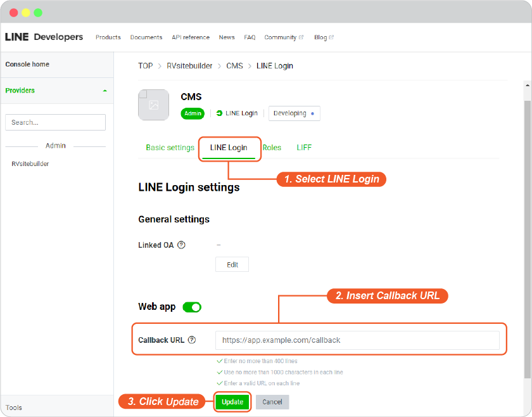The width and height of the screenshot is (532, 417).
Task: Click the provider Search field
Action: coord(55,122)
